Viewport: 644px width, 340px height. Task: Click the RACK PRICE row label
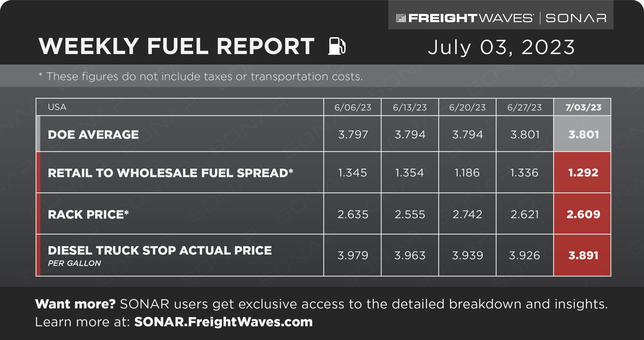pyautogui.click(x=88, y=214)
